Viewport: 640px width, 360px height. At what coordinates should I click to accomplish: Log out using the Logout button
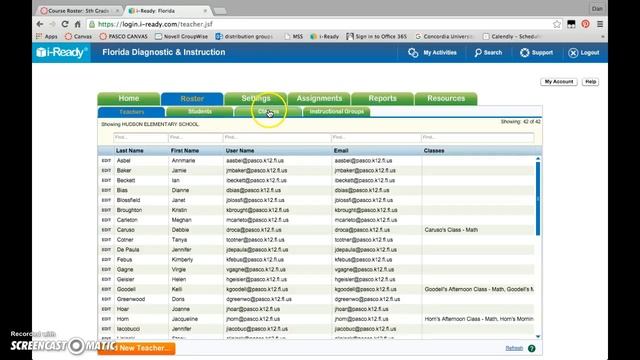tap(584, 53)
